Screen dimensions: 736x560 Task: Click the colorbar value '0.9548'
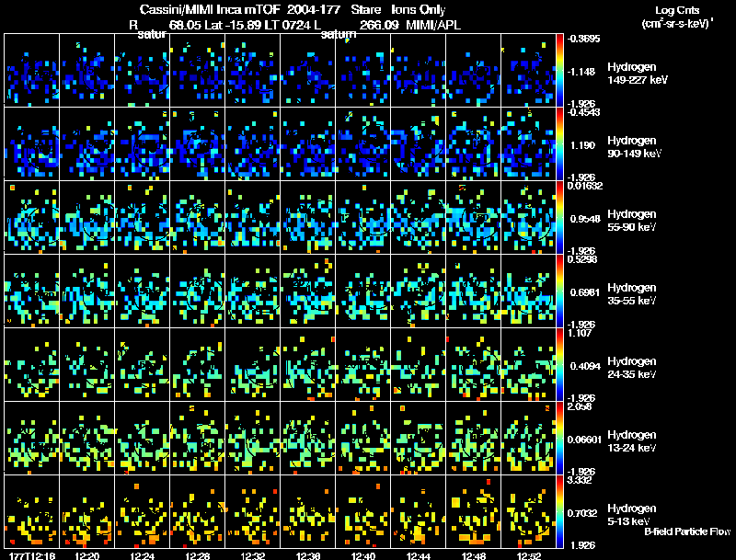tap(585, 219)
